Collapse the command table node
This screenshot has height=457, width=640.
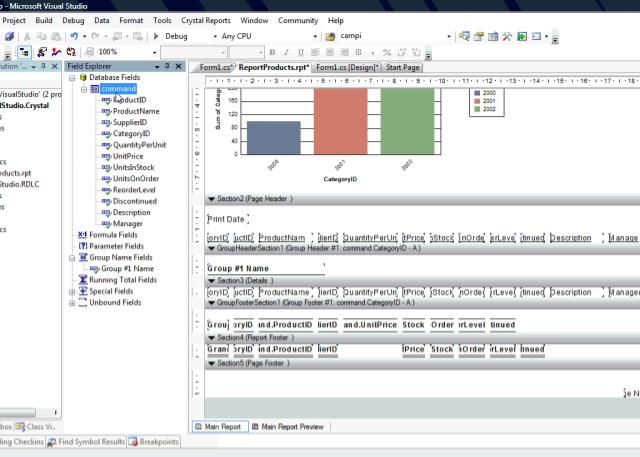[84, 89]
